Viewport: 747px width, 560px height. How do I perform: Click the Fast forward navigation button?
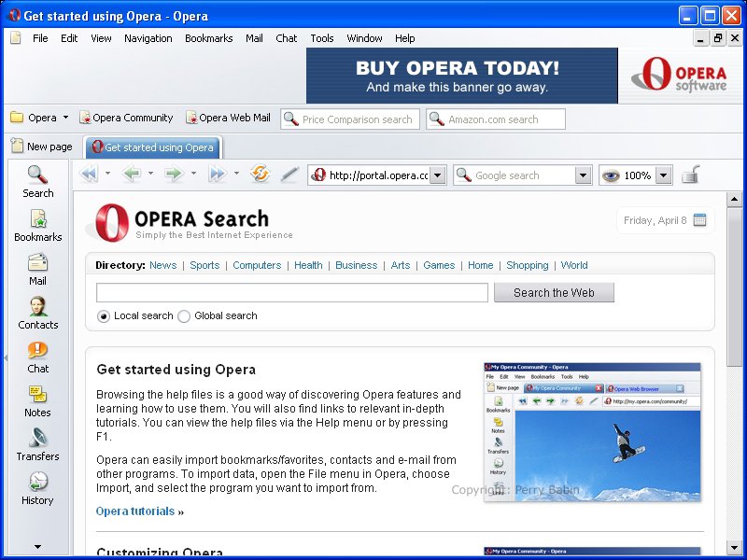click(218, 174)
